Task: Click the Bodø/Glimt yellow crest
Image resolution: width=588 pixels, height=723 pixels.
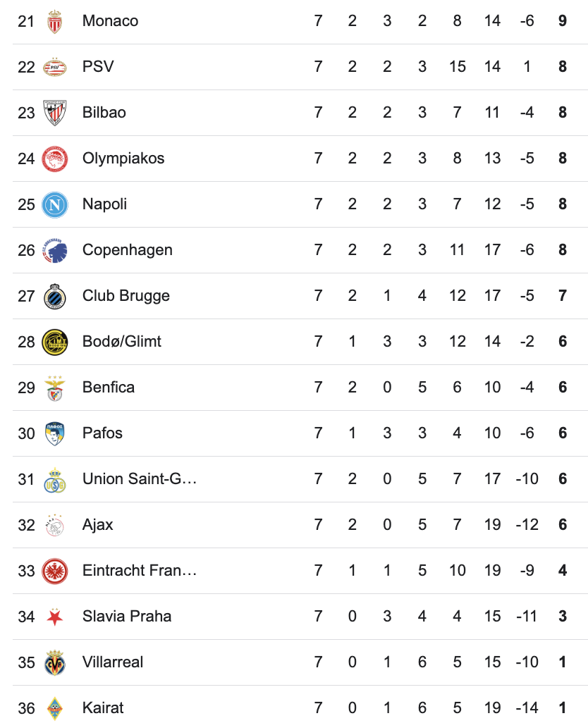Action: [54, 342]
